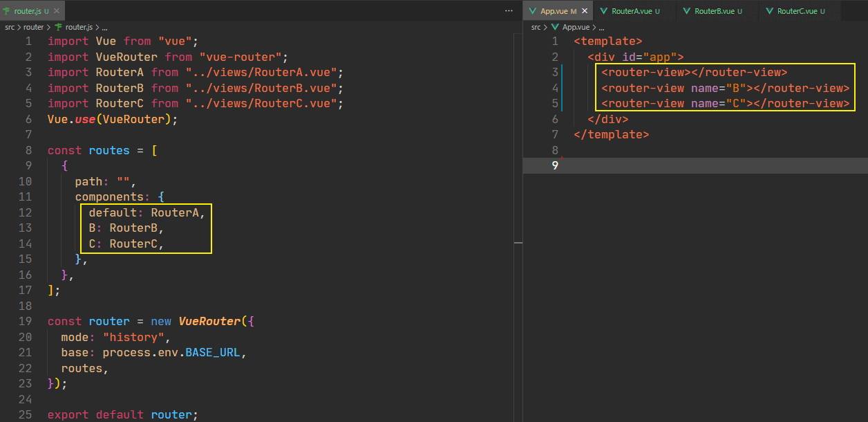Click 'src' breadcrumb above router.js editor

(10, 27)
